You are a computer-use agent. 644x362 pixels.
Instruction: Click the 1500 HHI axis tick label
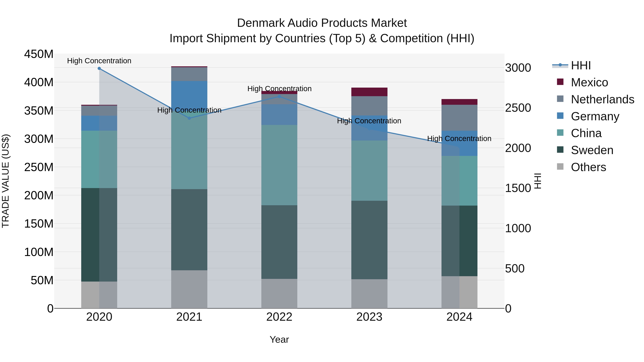click(518, 188)
